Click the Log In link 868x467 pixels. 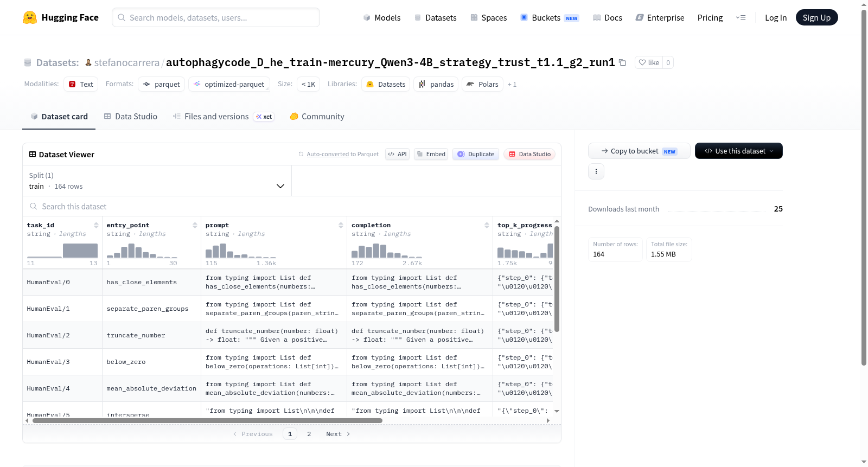coord(775,17)
